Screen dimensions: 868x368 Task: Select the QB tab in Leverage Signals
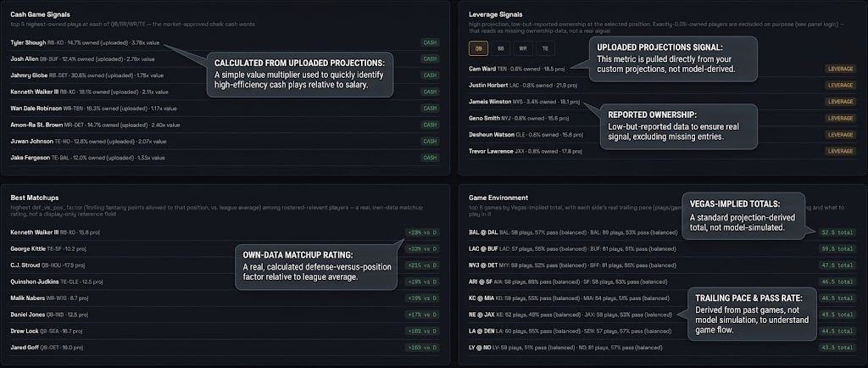[478, 48]
